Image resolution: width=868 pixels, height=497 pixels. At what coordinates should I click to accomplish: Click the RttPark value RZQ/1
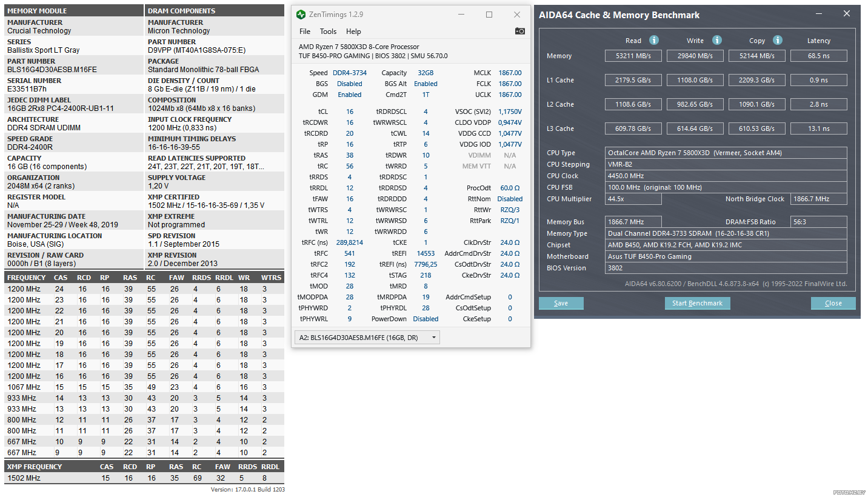tap(510, 221)
